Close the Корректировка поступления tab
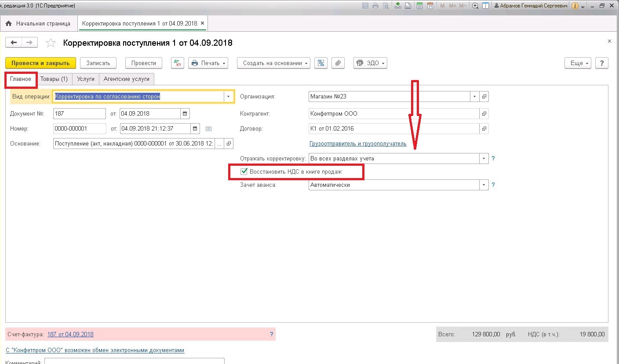 (x=202, y=23)
